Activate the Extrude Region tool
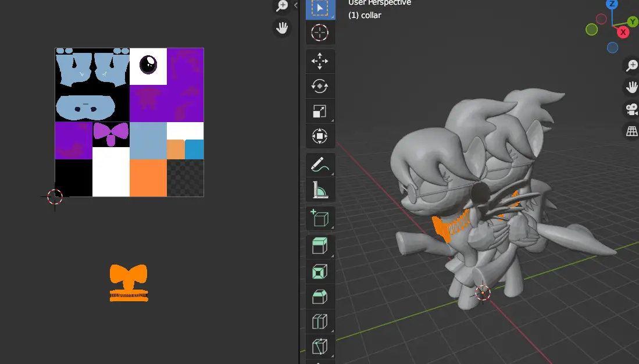 tap(320, 247)
